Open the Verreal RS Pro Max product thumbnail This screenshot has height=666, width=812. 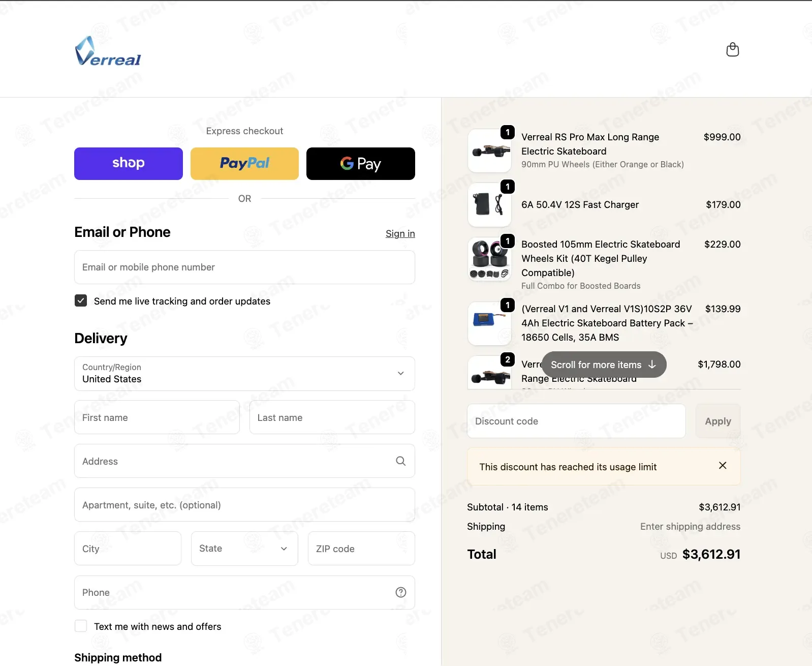coord(489,151)
